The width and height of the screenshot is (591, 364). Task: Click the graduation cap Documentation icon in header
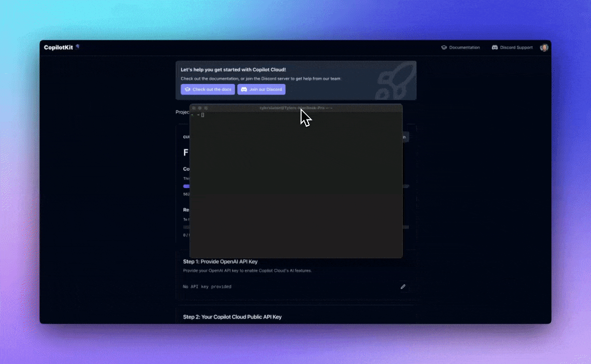(x=444, y=48)
